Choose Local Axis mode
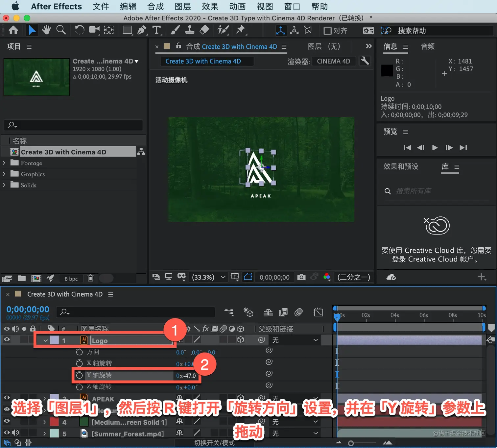This screenshot has width=497, height=448. (x=281, y=31)
